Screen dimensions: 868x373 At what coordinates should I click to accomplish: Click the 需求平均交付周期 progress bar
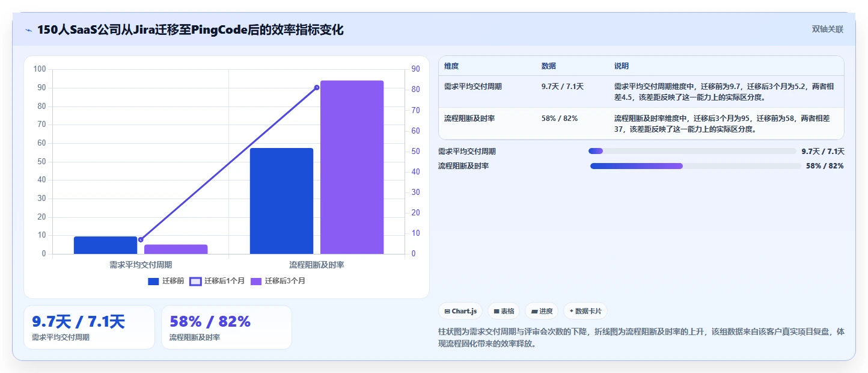click(692, 151)
